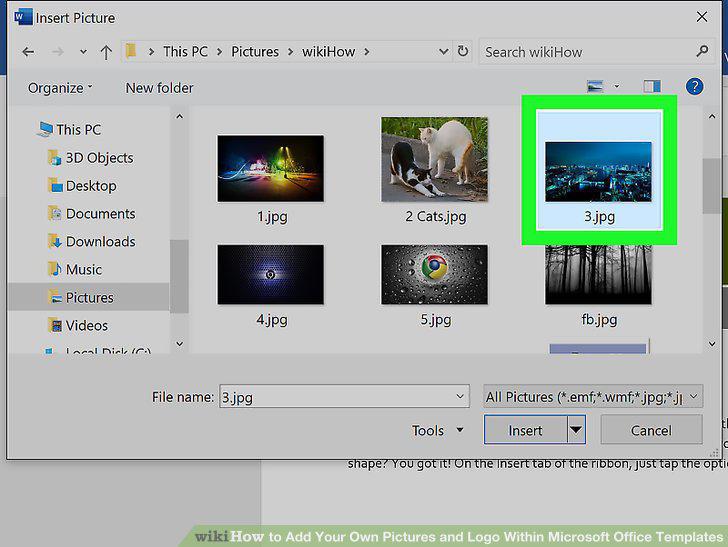The height and width of the screenshot is (547, 728).
Task: Select 'This PC' breadcrumb in address bar
Action: point(185,52)
